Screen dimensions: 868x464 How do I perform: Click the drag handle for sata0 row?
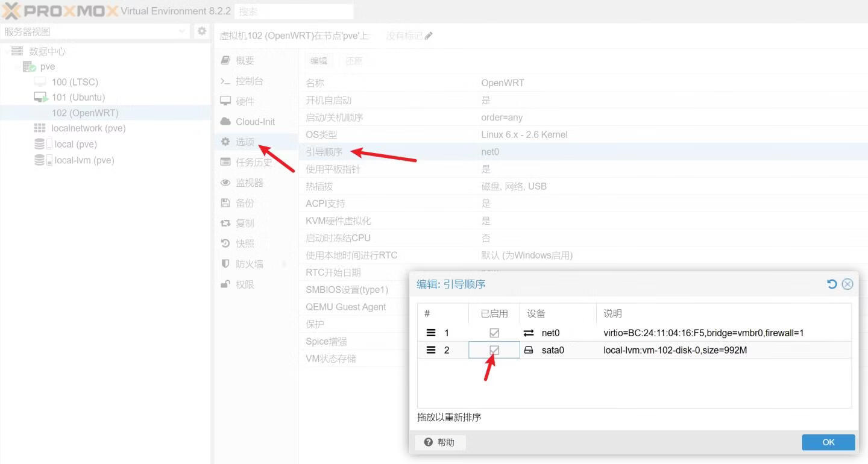tap(431, 350)
